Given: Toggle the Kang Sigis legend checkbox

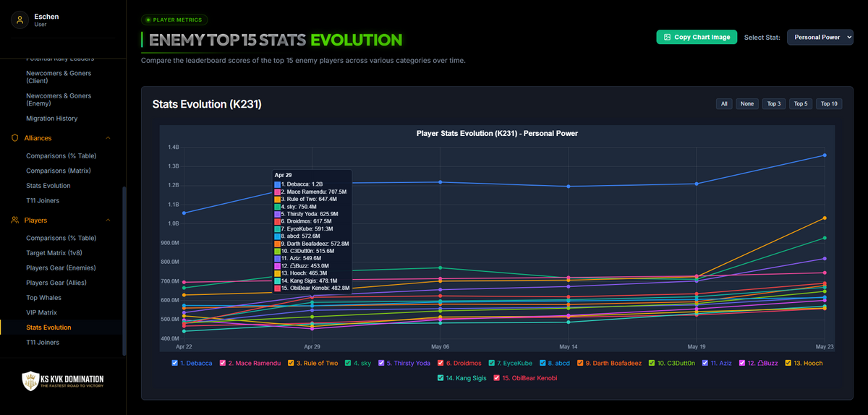Looking at the screenshot, I should (441, 377).
